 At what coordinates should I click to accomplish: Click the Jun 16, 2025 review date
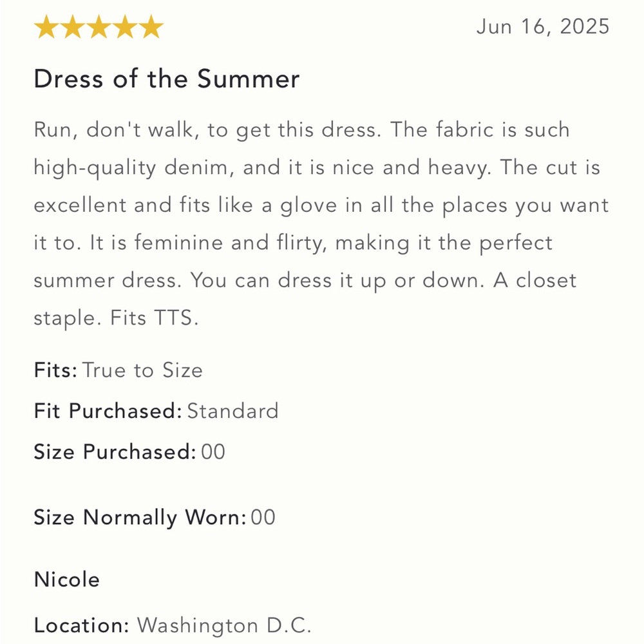542,27
